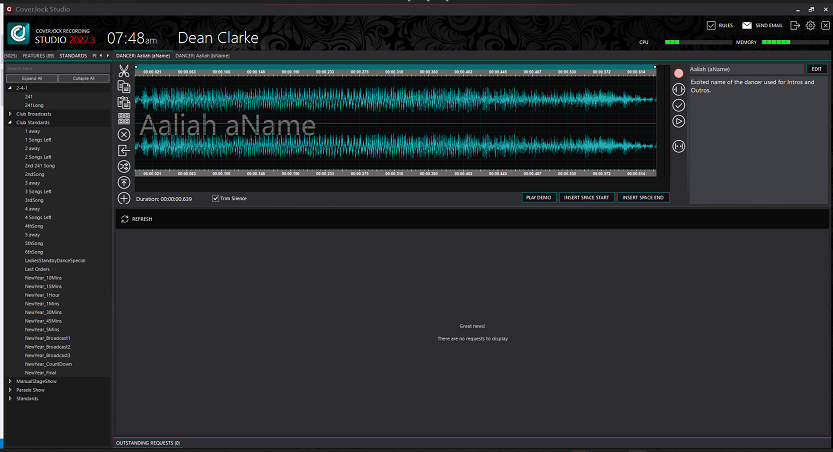The image size is (833, 452).
Task: Toggle the Trim Silence checkbox
Action: 215,198
